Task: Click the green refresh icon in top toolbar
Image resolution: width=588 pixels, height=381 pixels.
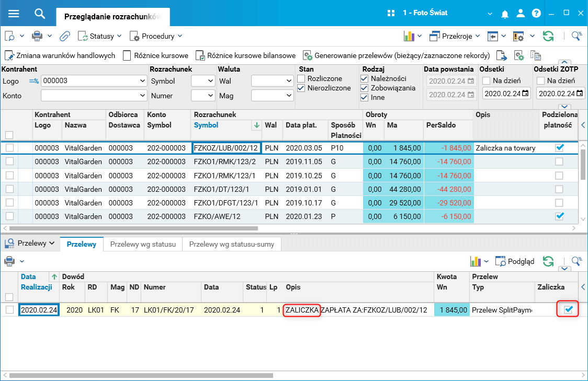Action: [548, 36]
